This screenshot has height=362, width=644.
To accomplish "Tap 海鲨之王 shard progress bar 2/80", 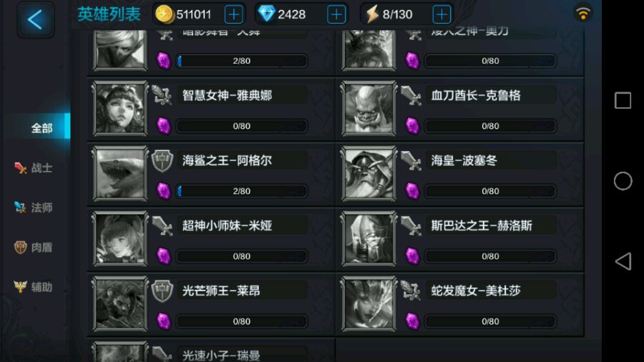I will point(242,191).
